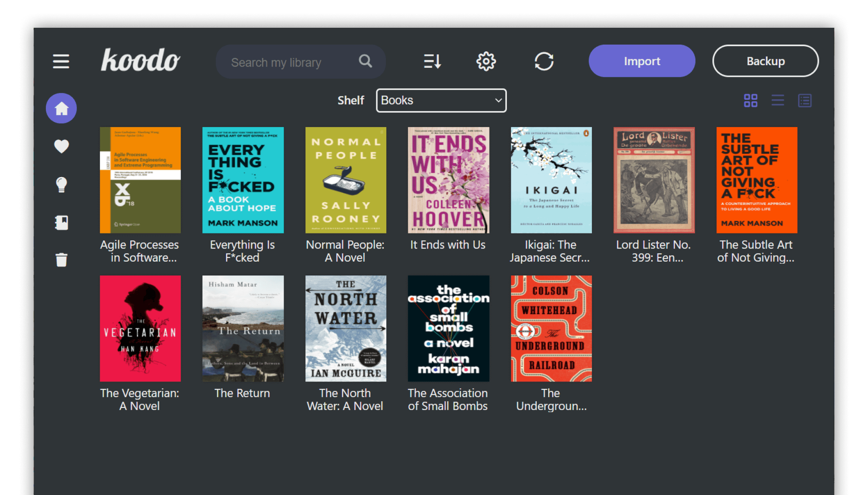Click the 'Shelf' label

(351, 101)
